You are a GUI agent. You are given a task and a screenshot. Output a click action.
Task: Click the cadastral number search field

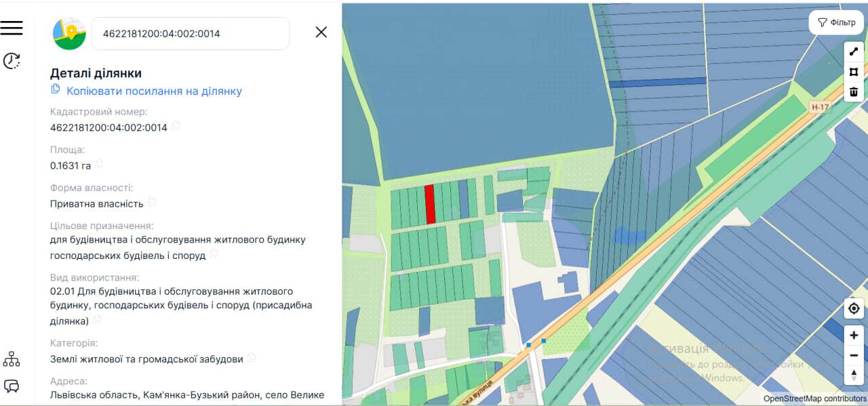[190, 33]
